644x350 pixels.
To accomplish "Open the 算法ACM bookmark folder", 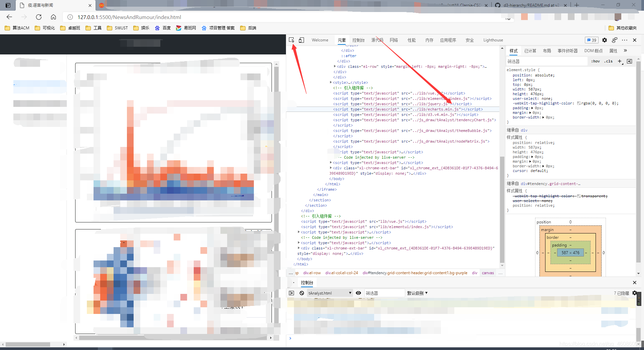I will coord(17,28).
